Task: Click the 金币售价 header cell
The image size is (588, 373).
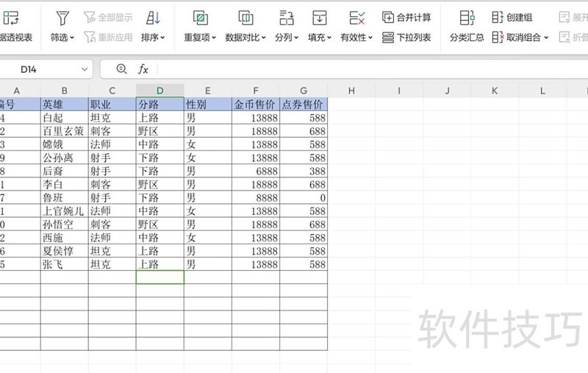Action: tap(256, 104)
